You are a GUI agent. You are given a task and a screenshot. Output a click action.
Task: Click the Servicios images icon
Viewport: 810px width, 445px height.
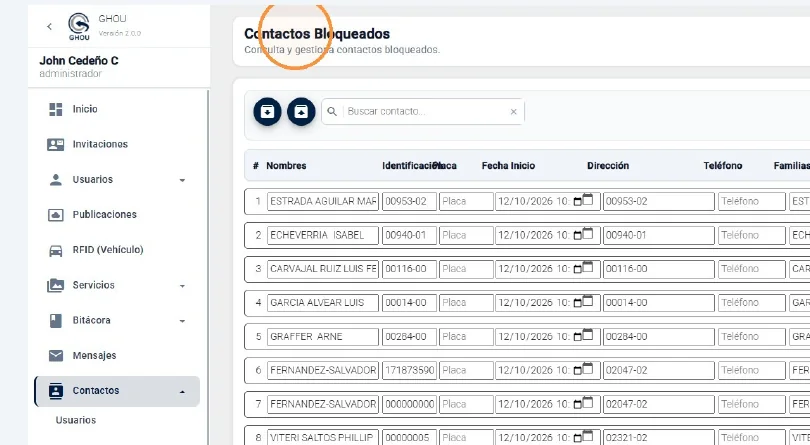(x=55, y=285)
